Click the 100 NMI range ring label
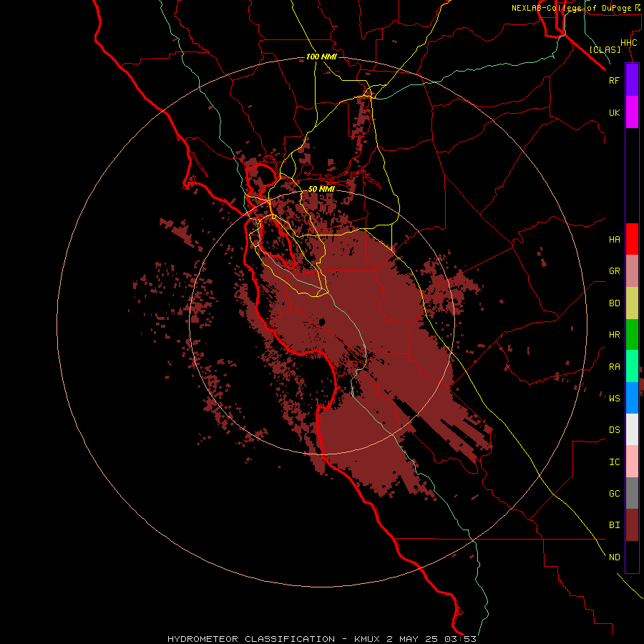 [x=321, y=57]
